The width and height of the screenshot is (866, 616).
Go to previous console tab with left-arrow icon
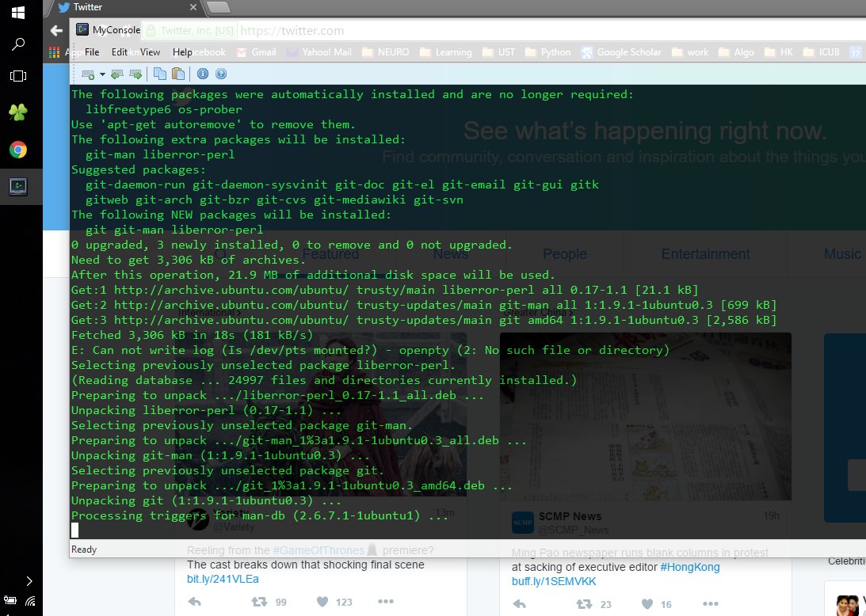[x=116, y=74]
